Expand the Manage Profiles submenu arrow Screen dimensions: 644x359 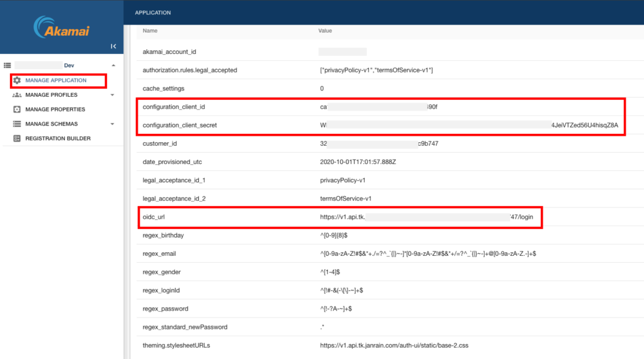click(112, 95)
